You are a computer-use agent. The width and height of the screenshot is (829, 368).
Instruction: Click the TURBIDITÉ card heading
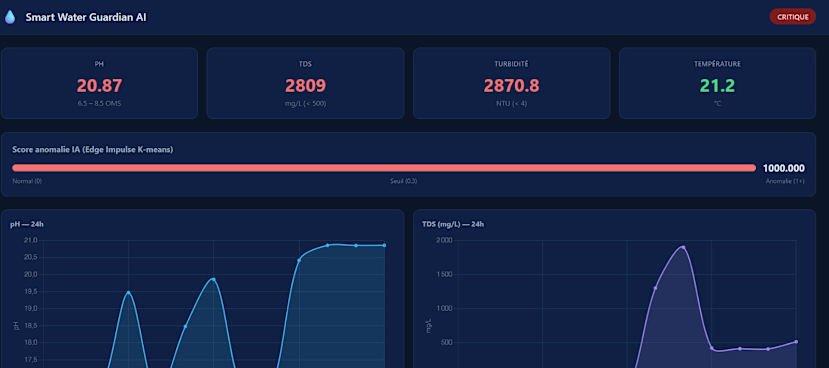point(512,64)
